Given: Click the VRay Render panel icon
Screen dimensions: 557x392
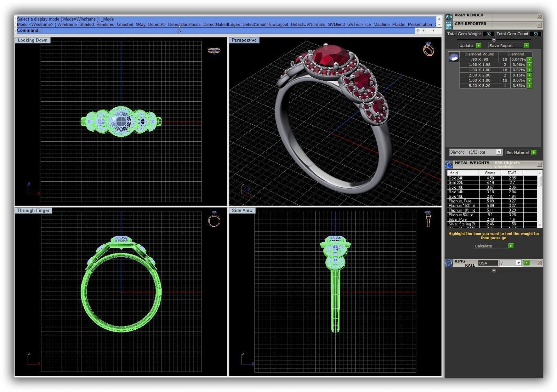Looking at the screenshot, I should 449,16.
